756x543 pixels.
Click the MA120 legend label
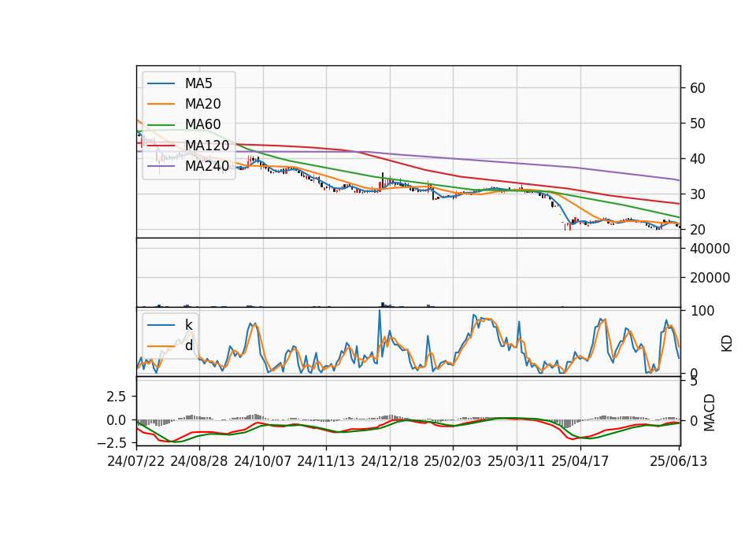point(207,145)
